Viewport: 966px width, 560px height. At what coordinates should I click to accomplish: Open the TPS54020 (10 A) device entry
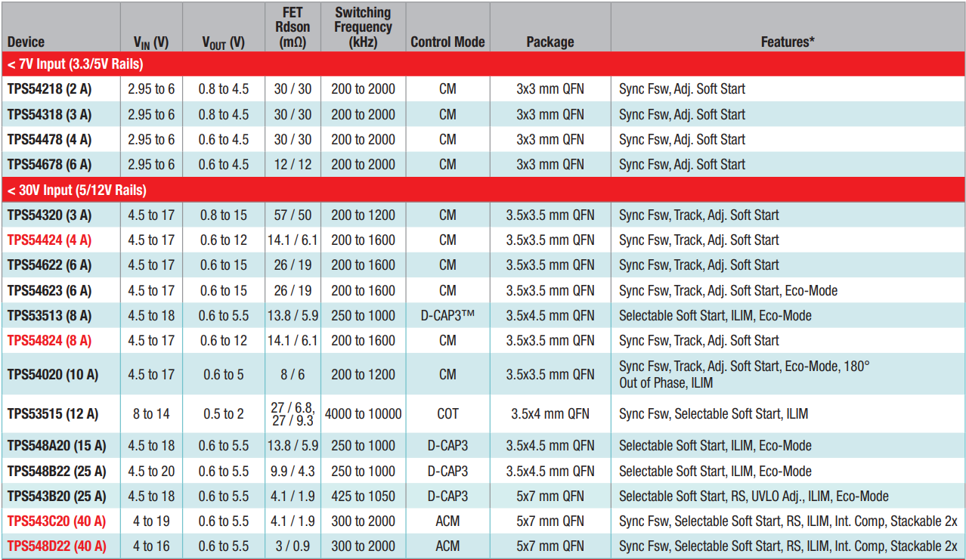click(52, 374)
